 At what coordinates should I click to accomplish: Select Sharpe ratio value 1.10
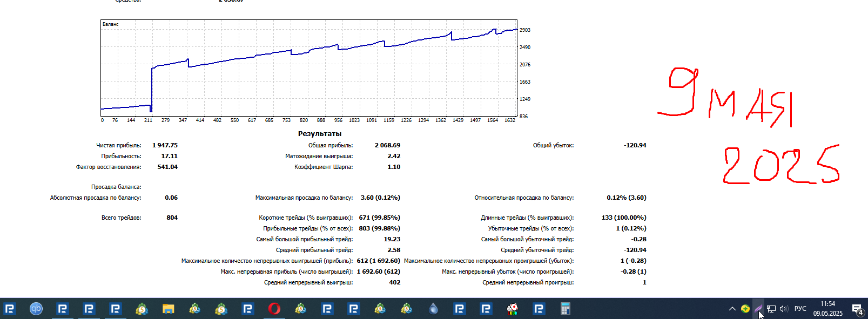tap(394, 167)
